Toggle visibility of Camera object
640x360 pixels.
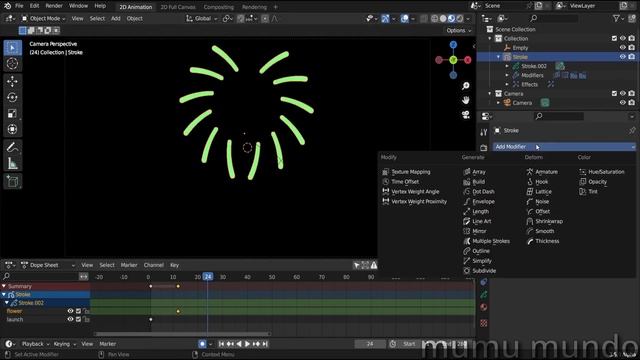pos(622,103)
